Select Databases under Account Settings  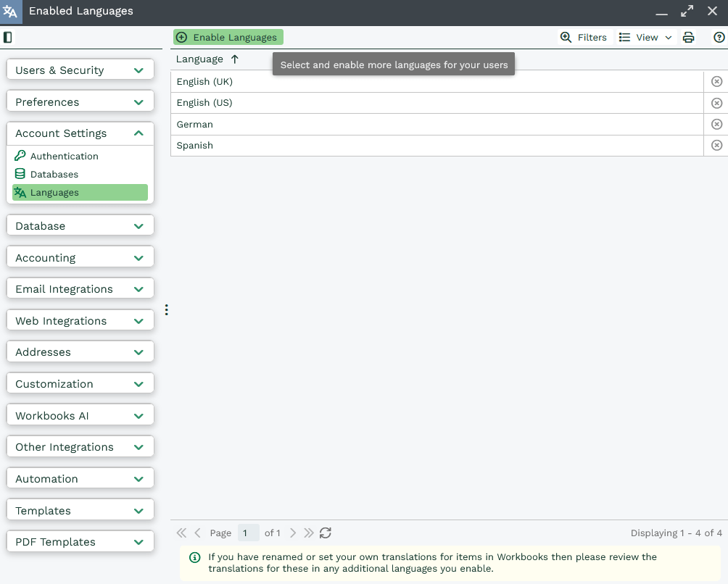(x=54, y=175)
